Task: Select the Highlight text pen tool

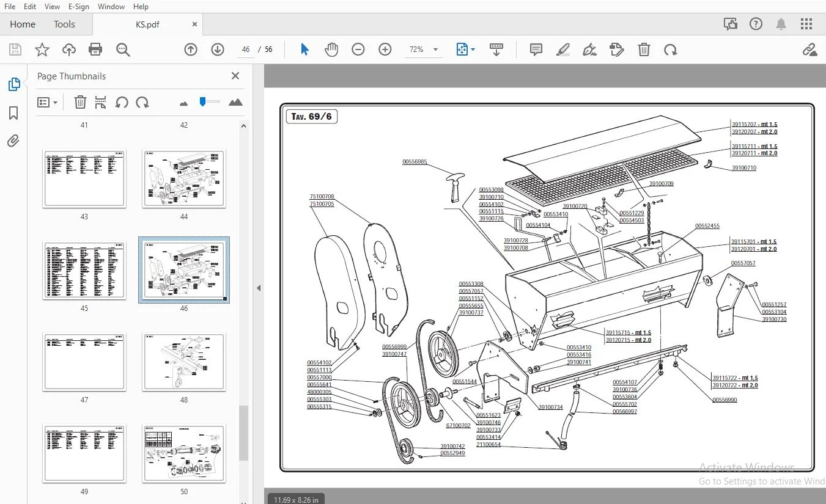Action: tap(563, 49)
